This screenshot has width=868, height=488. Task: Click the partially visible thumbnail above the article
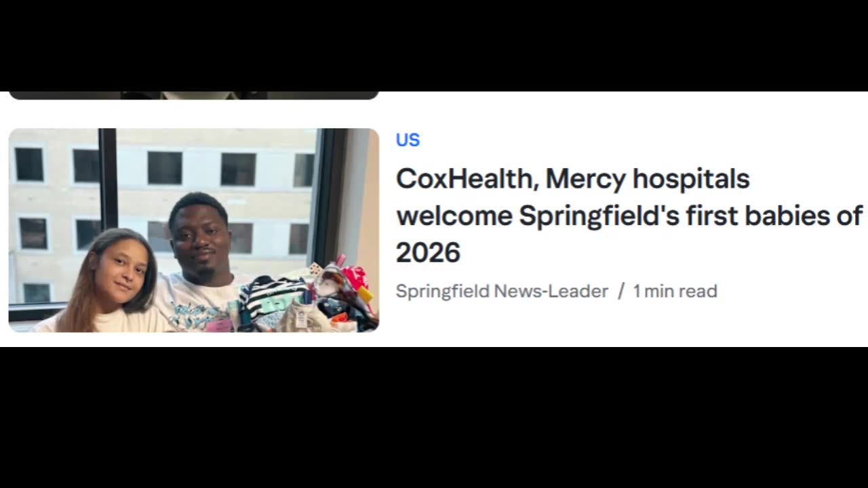[x=194, y=96]
